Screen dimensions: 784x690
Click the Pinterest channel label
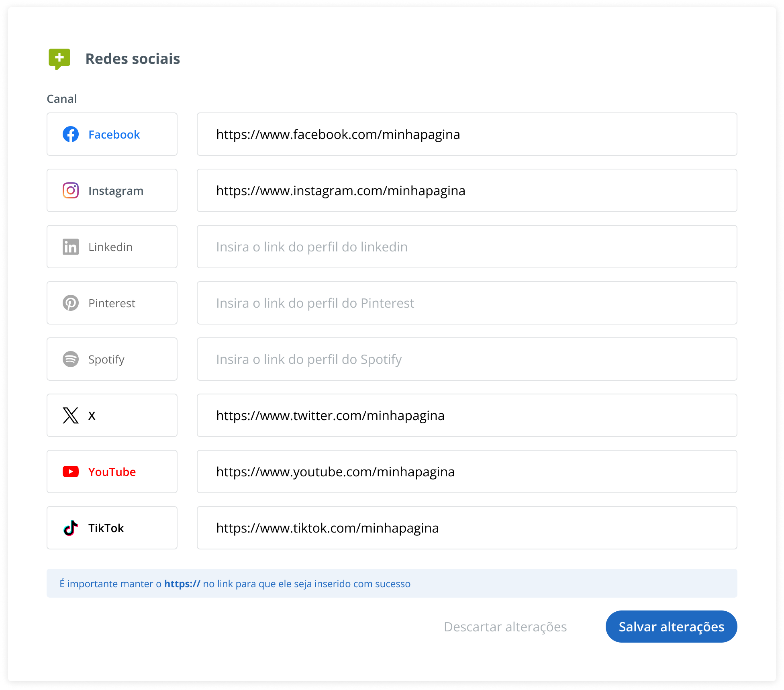tap(112, 303)
